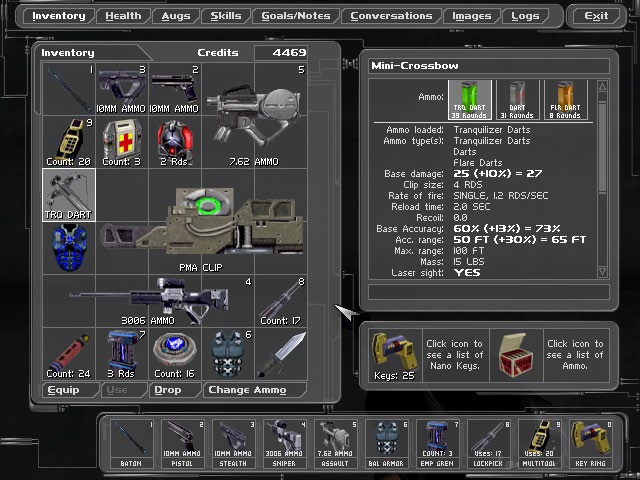Viewport: 640px width, 480px height.
Task: Choose the Baton slot in the belt bar
Action: 131,441
